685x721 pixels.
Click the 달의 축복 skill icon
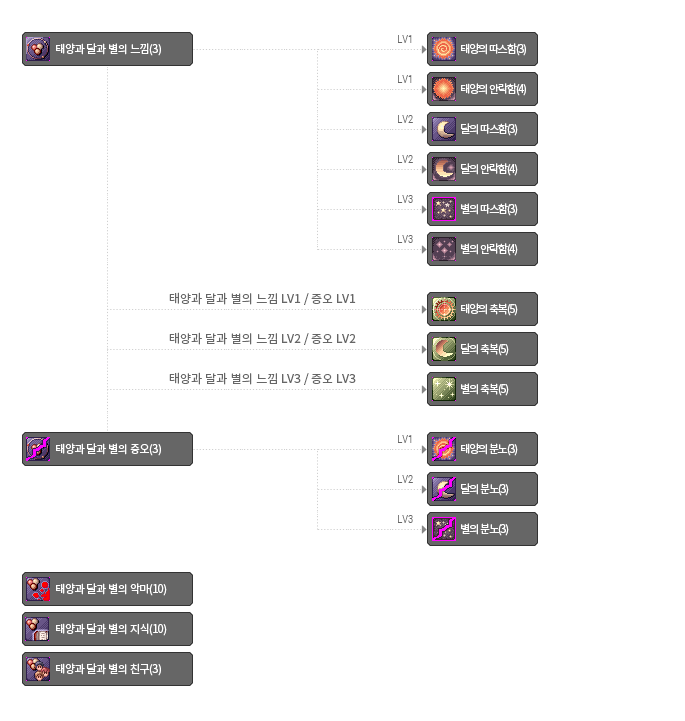click(x=443, y=349)
